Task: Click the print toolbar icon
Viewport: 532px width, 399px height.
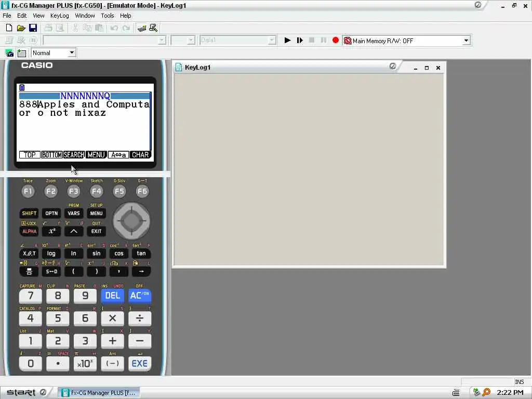Action: (x=48, y=28)
